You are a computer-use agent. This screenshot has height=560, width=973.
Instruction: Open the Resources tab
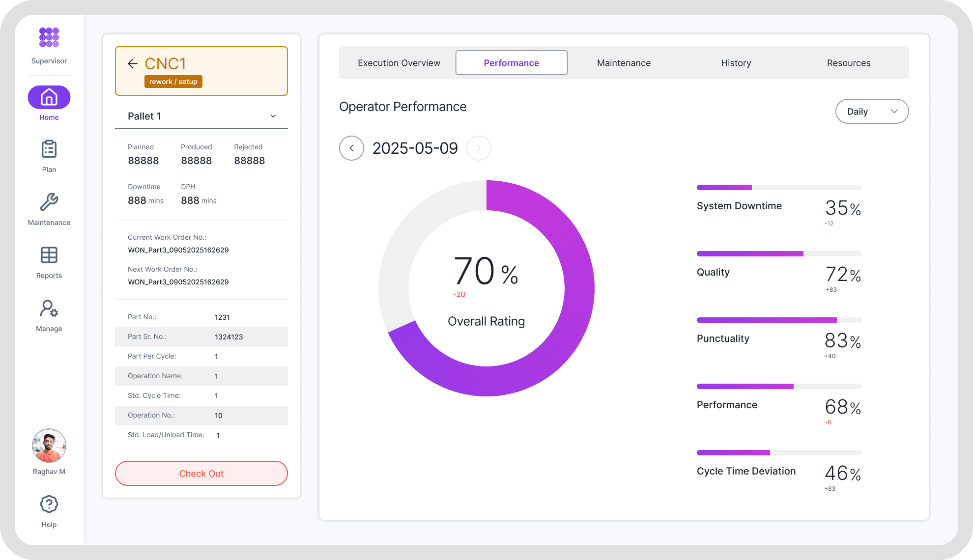point(848,63)
